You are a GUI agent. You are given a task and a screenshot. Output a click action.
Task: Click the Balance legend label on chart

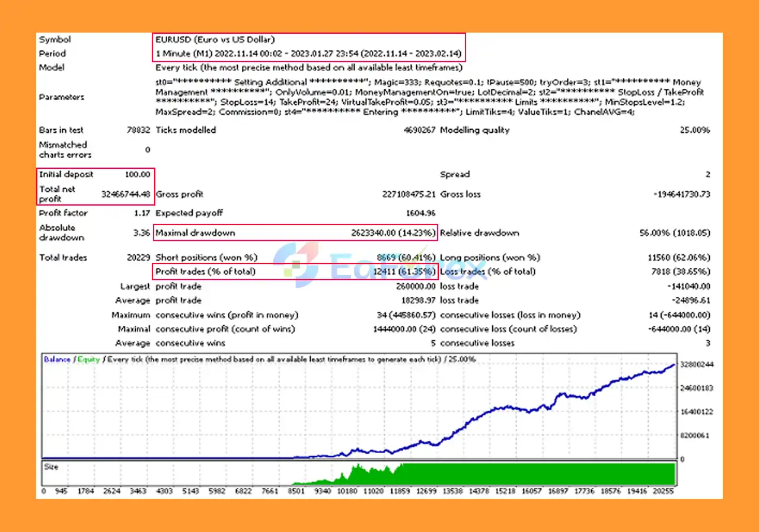57,359
